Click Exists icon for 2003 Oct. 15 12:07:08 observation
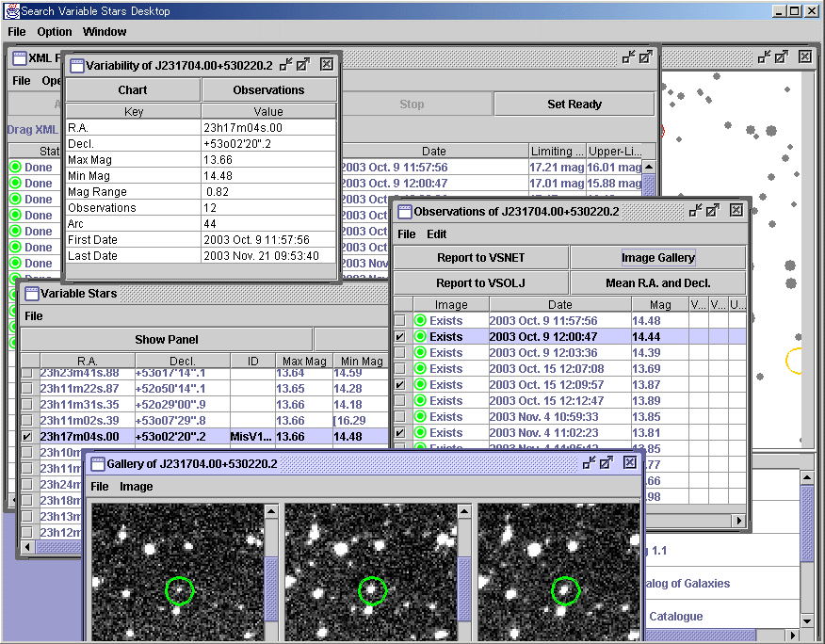The height and width of the screenshot is (644, 825). (420, 369)
